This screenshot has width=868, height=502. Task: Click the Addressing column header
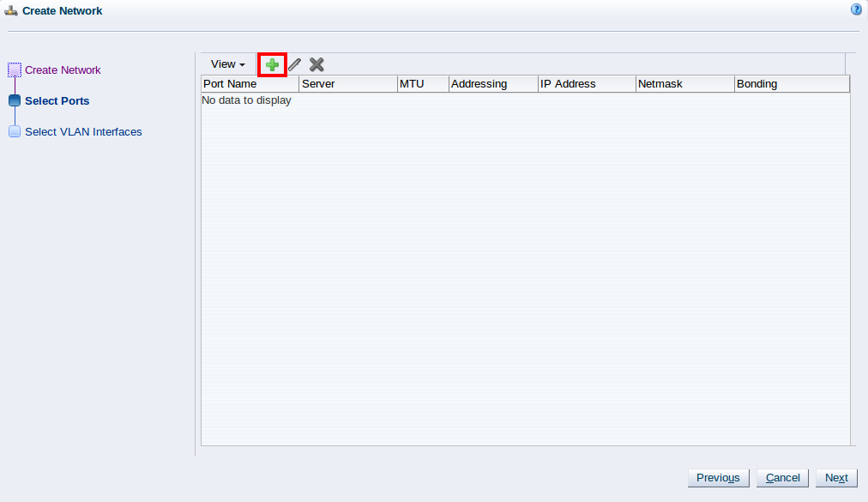click(493, 84)
